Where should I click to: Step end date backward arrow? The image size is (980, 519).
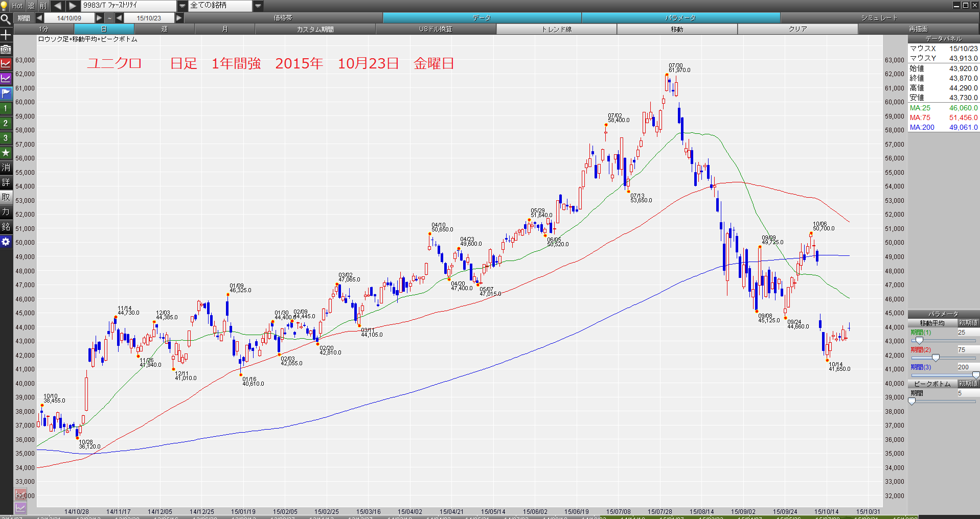[x=119, y=18]
